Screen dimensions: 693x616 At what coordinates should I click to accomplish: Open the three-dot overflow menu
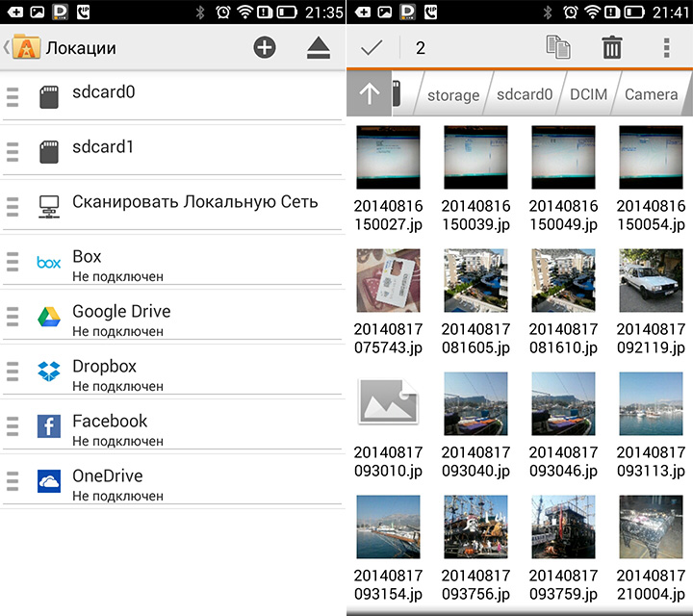point(666,48)
